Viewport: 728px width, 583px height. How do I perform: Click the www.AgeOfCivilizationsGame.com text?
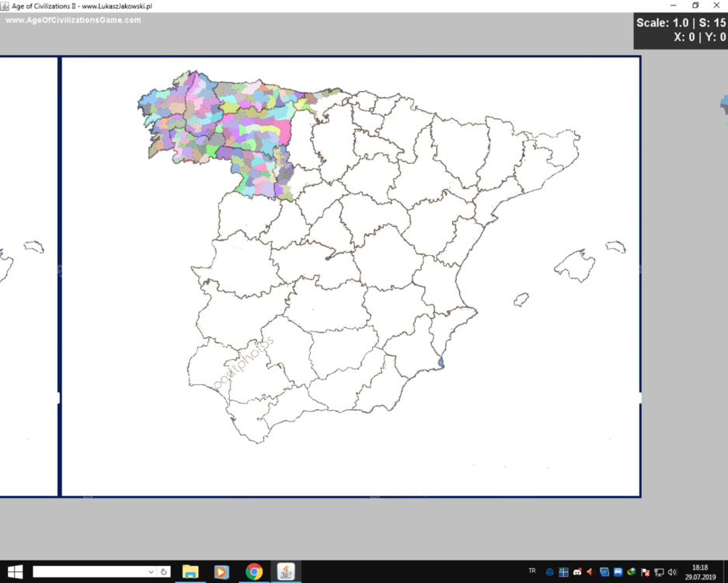coord(73,20)
